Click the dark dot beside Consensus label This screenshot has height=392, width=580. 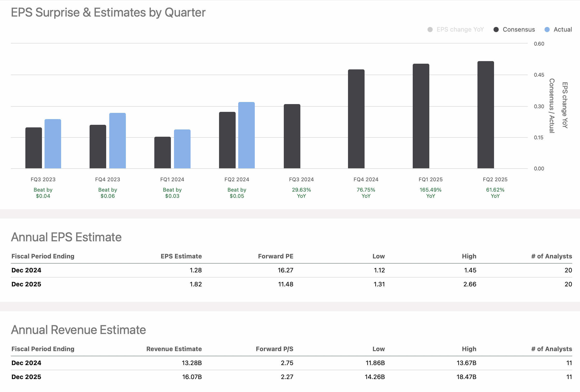pyautogui.click(x=496, y=30)
